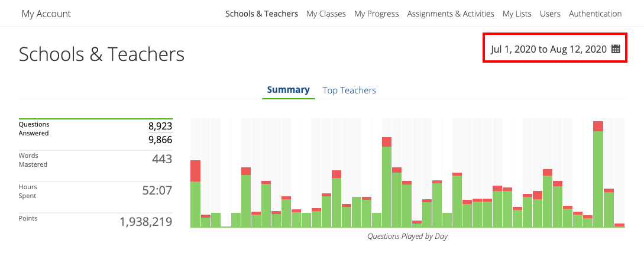Select the Hours Spent stat row

95,191
